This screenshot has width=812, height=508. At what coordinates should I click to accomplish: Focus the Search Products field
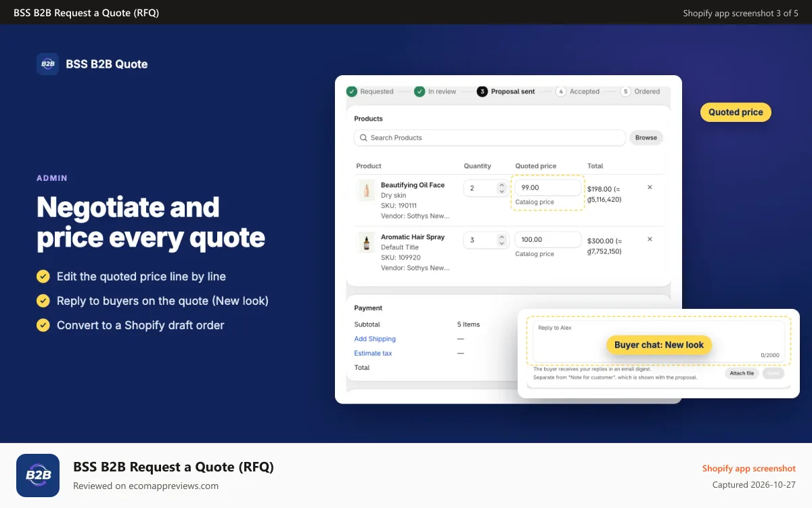489,137
